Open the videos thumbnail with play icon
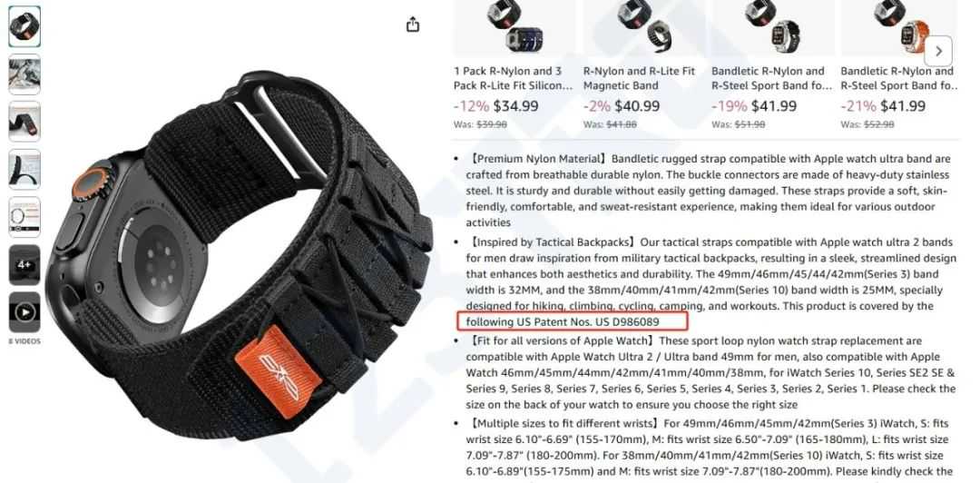The width and height of the screenshot is (980, 483). [x=24, y=311]
